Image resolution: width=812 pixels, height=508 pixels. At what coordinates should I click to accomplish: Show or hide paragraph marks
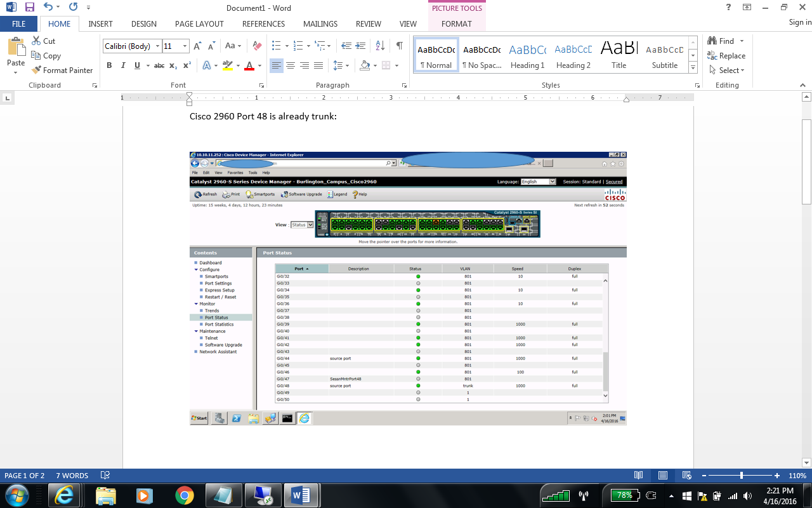click(x=399, y=46)
